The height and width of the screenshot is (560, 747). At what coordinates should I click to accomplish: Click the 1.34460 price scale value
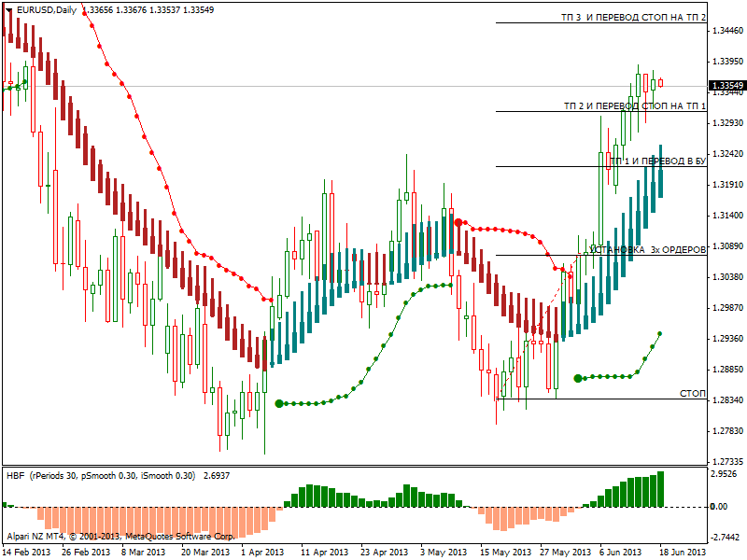point(727,31)
